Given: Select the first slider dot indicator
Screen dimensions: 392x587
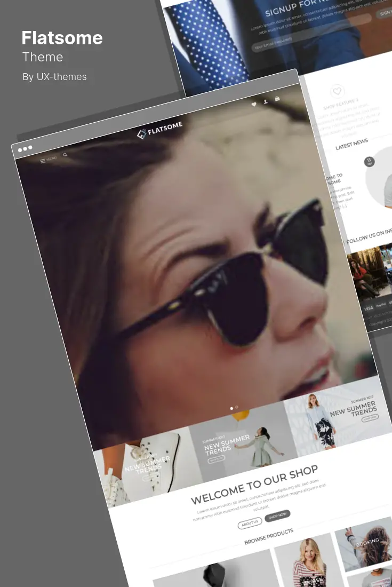Looking at the screenshot, I should pyautogui.click(x=231, y=408).
